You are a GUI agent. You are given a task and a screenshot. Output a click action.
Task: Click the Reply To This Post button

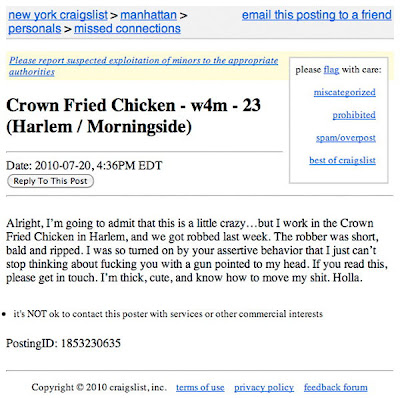(x=50, y=181)
